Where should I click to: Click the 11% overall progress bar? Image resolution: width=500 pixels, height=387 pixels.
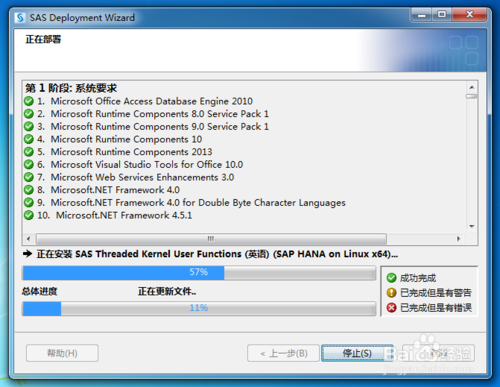(199, 308)
